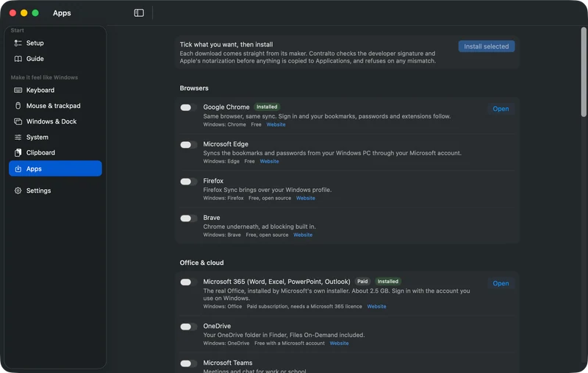Open Settings from the sidebar
Image resolution: width=588 pixels, height=373 pixels.
point(55,191)
